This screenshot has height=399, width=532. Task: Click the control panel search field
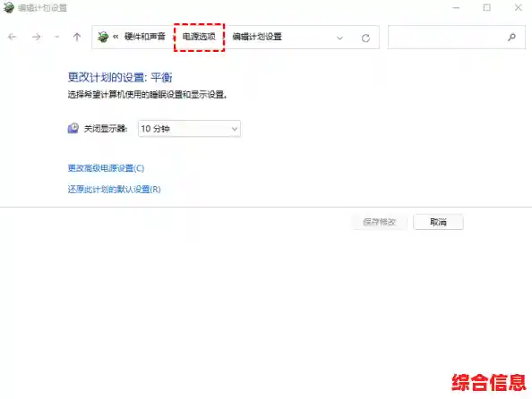(x=457, y=37)
